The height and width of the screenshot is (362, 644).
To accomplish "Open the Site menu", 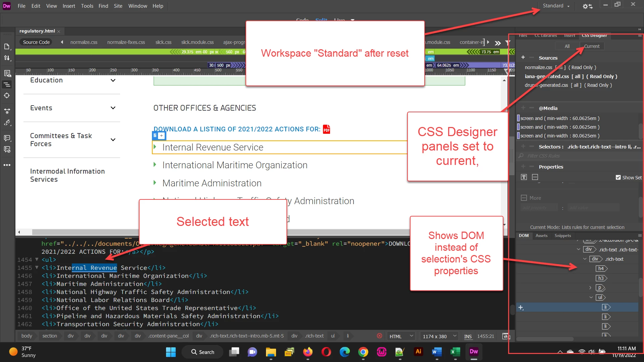I will (x=118, y=6).
